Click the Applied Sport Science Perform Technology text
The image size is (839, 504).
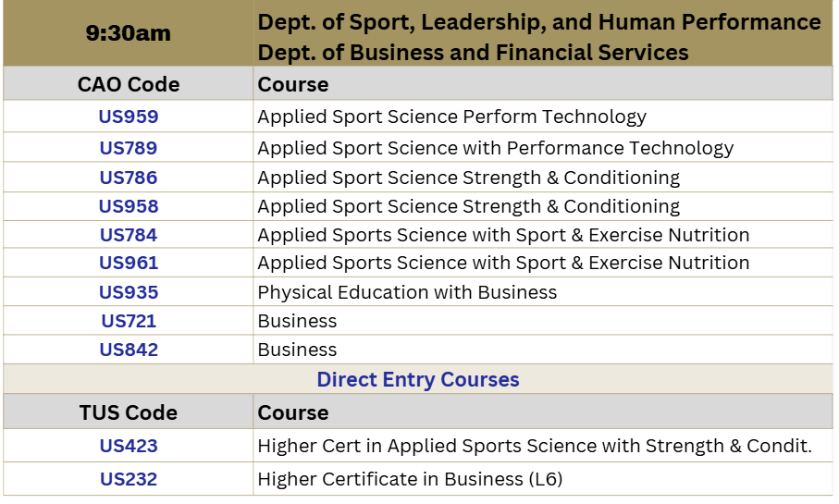coord(451,117)
